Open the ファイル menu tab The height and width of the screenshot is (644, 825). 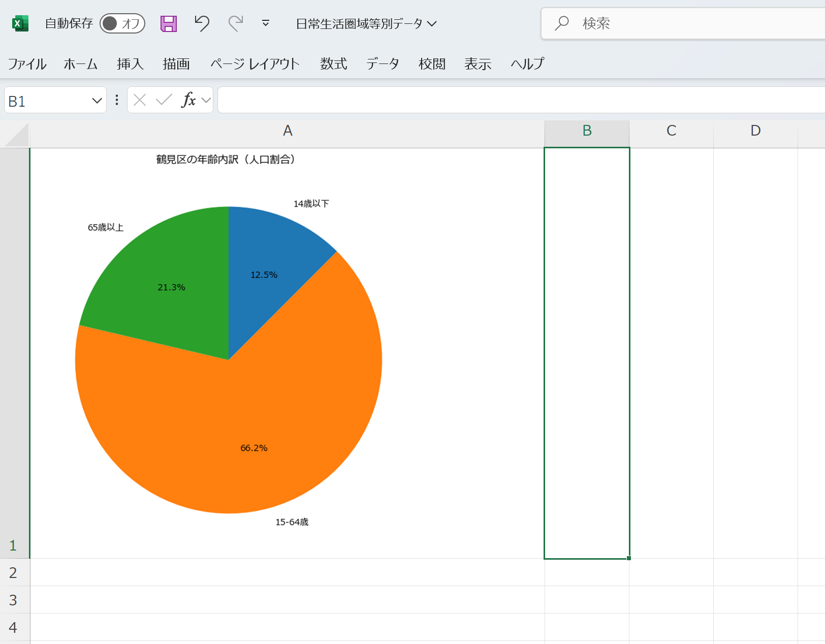pyautogui.click(x=27, y=64)
